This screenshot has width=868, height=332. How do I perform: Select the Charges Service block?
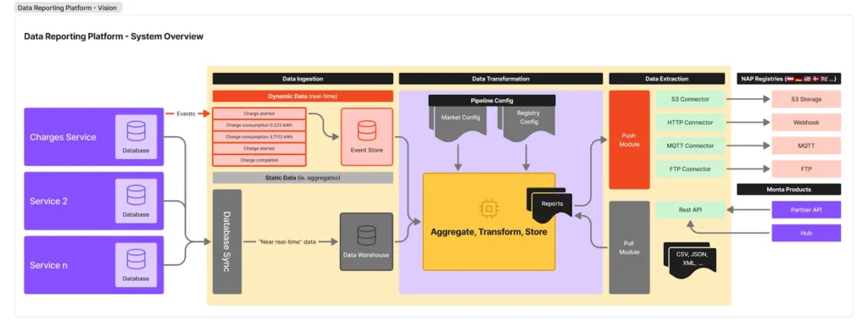pos(94,136)
